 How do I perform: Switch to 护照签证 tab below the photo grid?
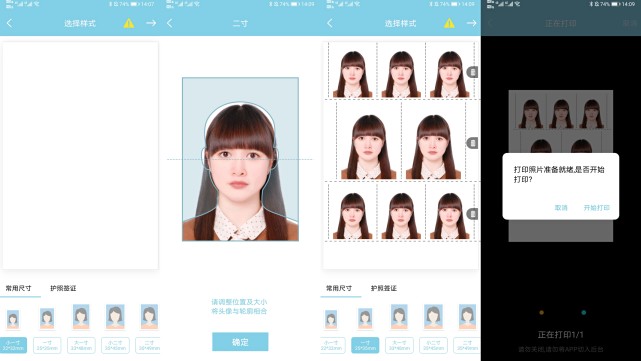[383, 288]
